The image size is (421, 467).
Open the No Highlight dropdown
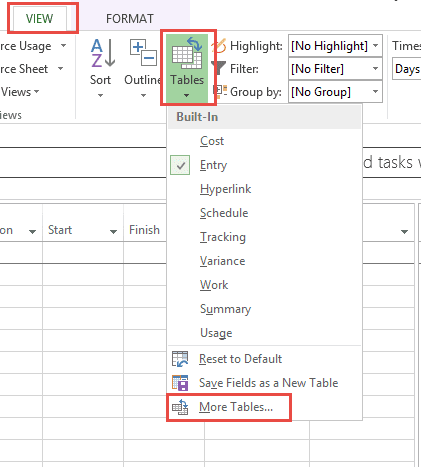335,46
